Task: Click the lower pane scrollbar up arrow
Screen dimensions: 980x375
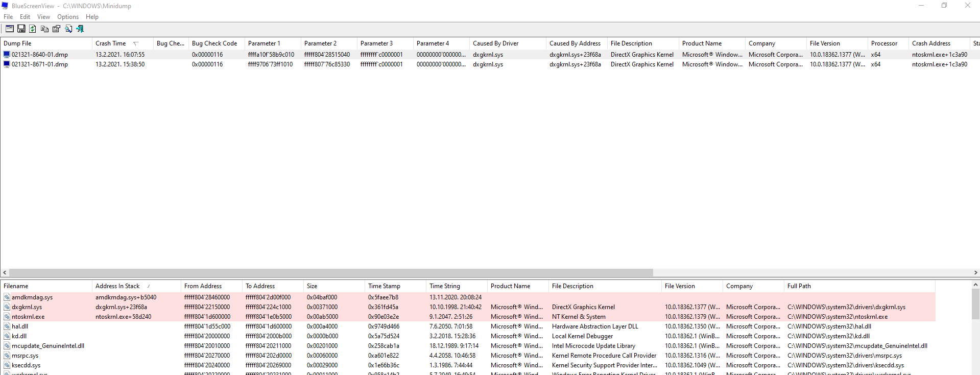Action: click(975, 285)
